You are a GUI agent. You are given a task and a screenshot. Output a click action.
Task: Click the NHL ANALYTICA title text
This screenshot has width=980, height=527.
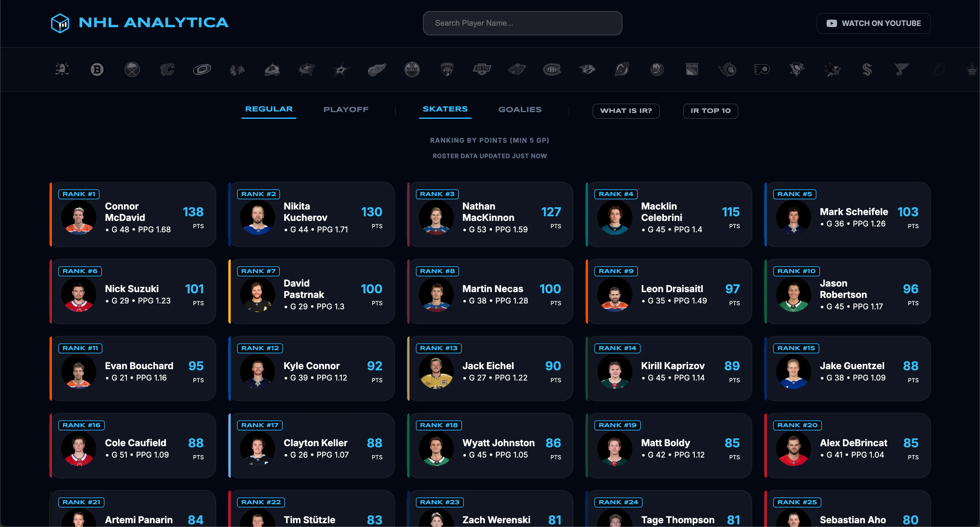coord(153,23)
